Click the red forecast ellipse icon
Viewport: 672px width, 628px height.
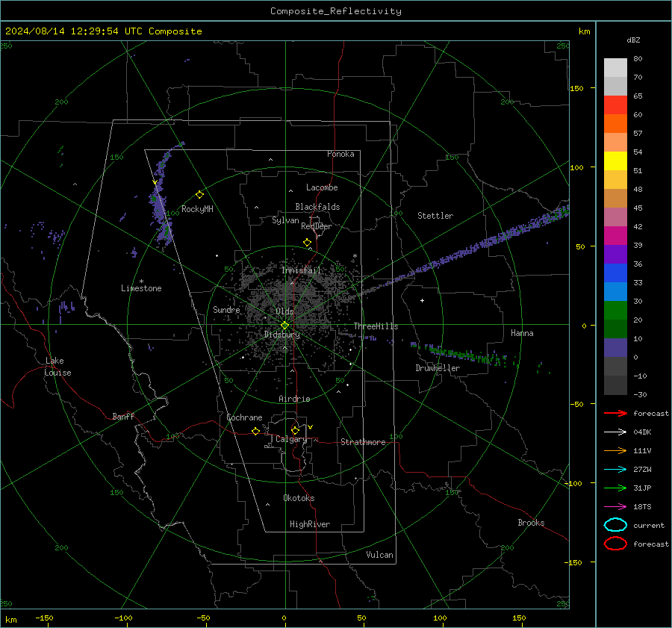(x=615, y=544)
